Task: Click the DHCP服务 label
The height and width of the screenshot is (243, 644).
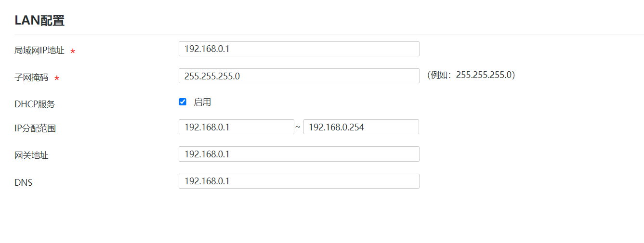Action: 35,104
